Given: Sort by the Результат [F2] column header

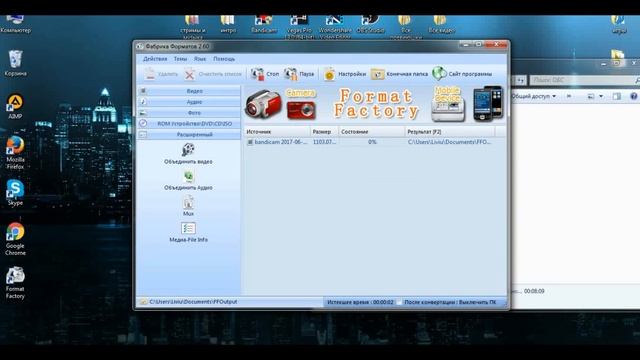Looking at the screenshot, I should (x=450, y=132).
